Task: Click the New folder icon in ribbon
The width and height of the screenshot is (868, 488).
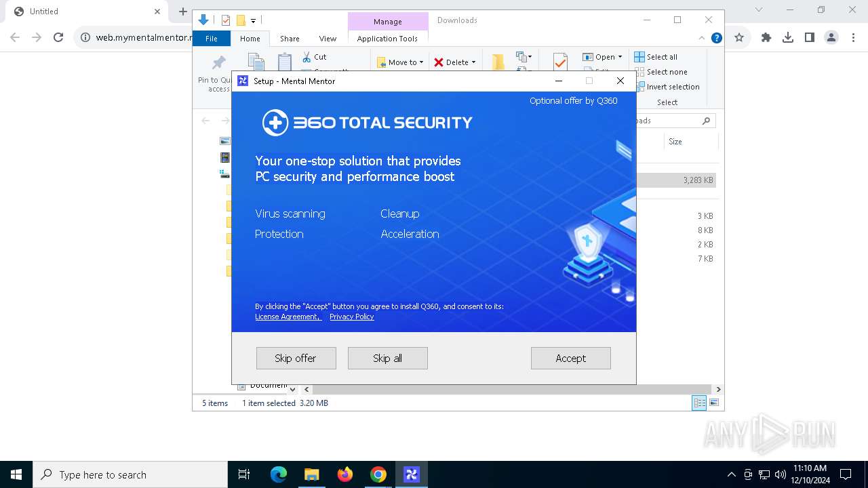Action: tap(498, 62)
